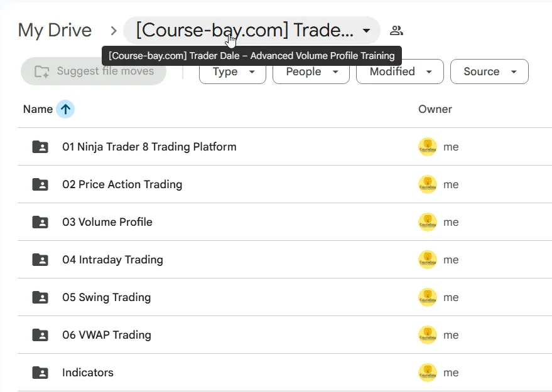552x392 pixels.
Task: Open the Type filter dropdown
Action: pyautogui.click(x=233, y=72)
